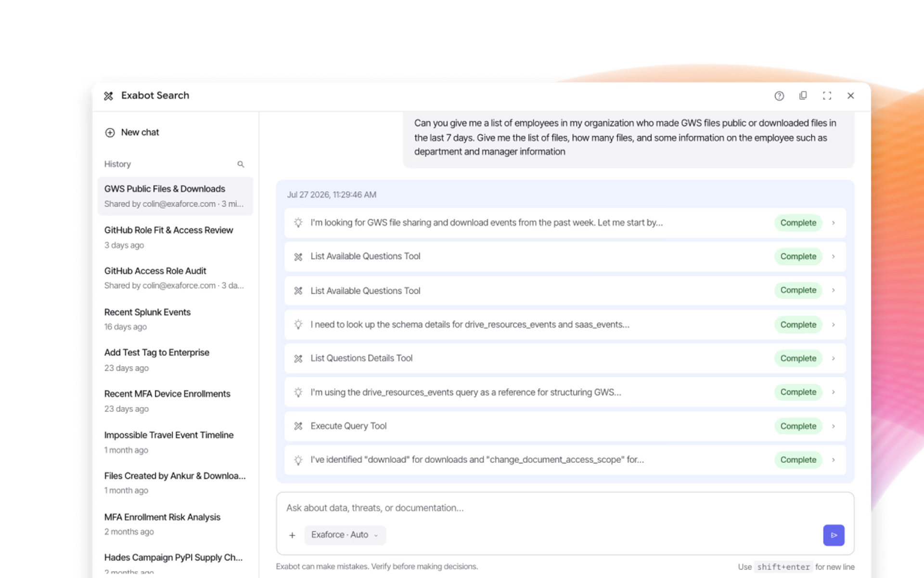Screen dimensions: 924x578
Task: Toggle fullscreen mode icon in header
Action: point(827,96)
